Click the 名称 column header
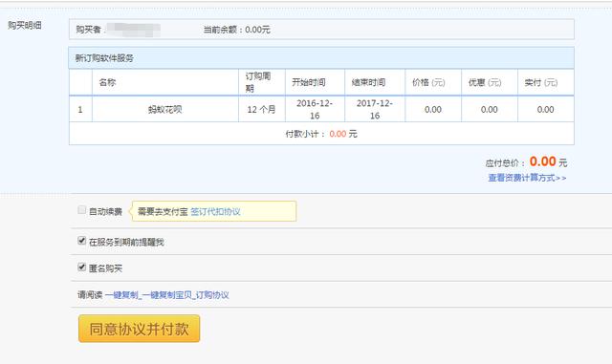 pyautogui.click(x=165, y=82)
